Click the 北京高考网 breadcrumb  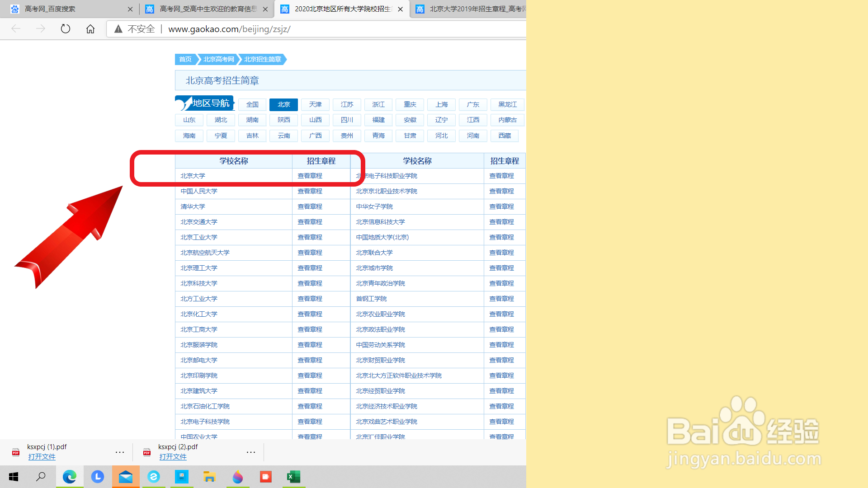tap(219, 59)
